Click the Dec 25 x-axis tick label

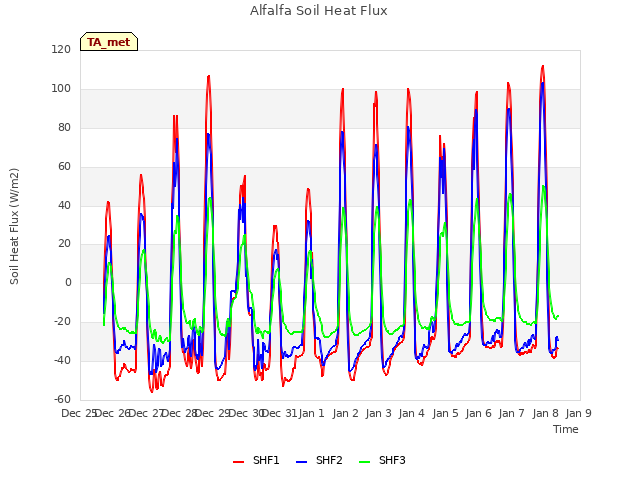[78, 413]
